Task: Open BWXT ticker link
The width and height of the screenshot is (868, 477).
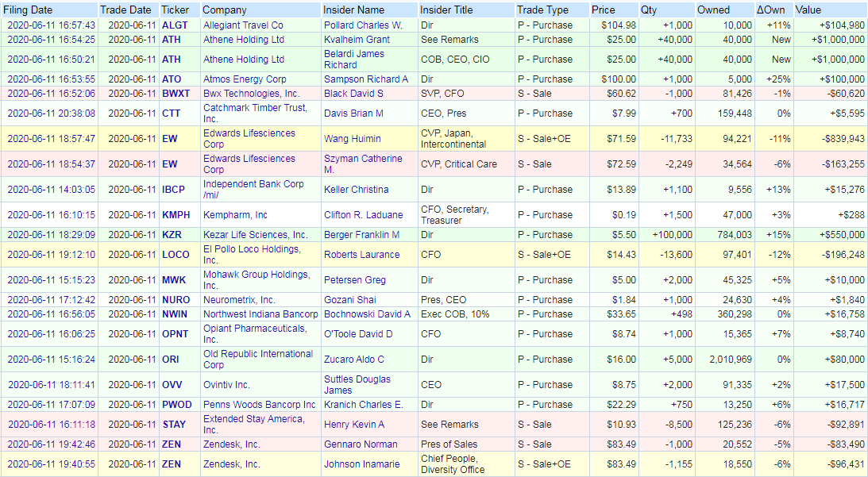Action: pyautogui.click(x=176, y=94)
